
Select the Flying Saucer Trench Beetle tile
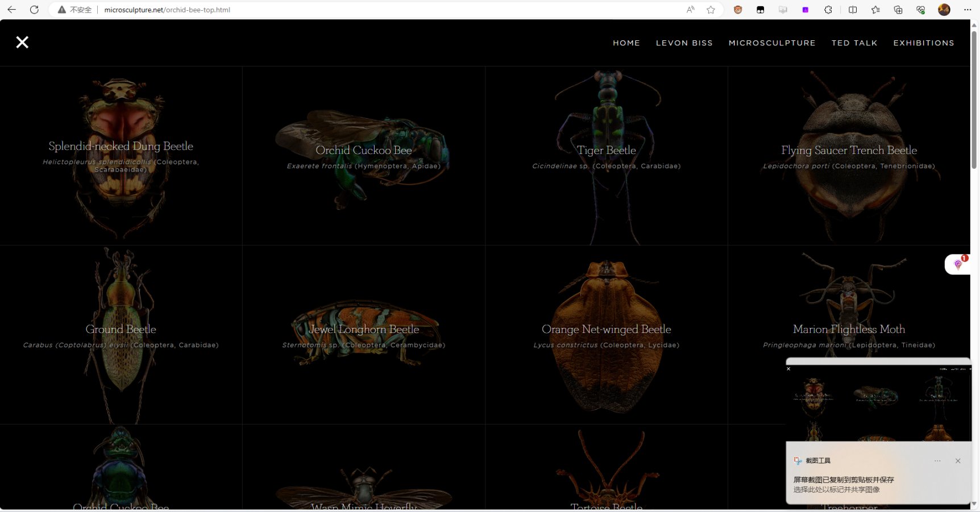[x=849, y=156]
